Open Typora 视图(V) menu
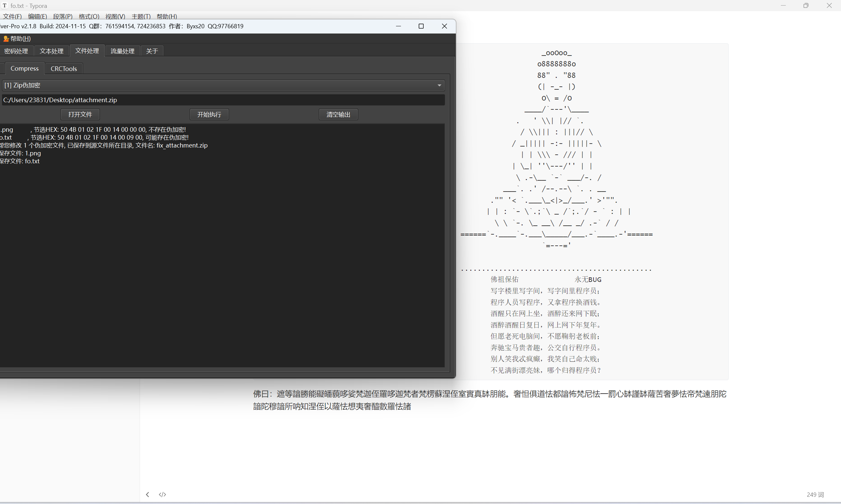Image resolution: width=841 pixels, height=504 pixels. [x=115, y=16]
